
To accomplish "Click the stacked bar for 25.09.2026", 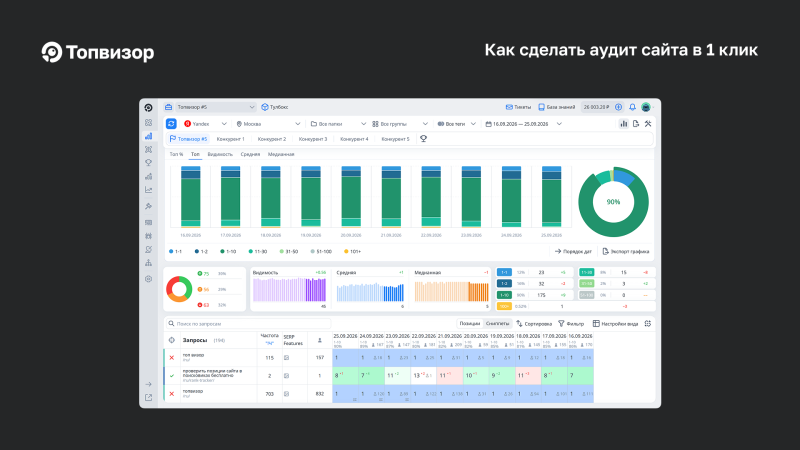I will coord(552,196).
